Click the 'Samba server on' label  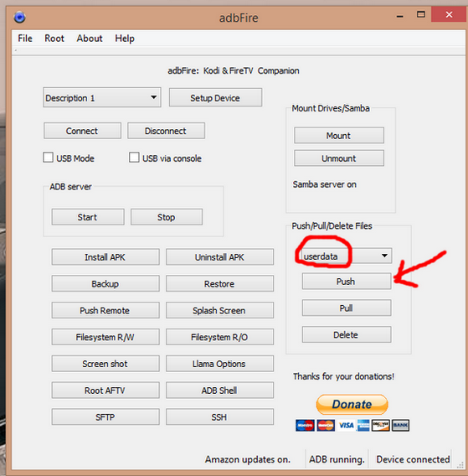pyautogui.click(x=325, y=184)
